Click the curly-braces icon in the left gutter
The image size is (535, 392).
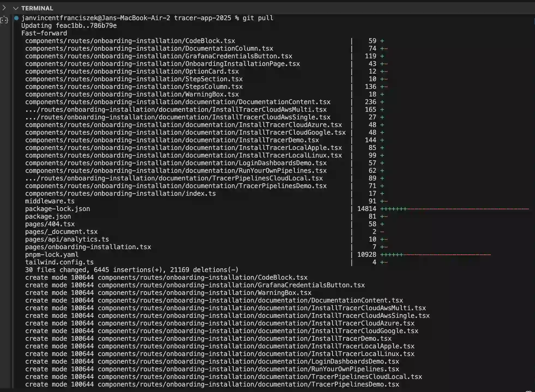point(4,20)
